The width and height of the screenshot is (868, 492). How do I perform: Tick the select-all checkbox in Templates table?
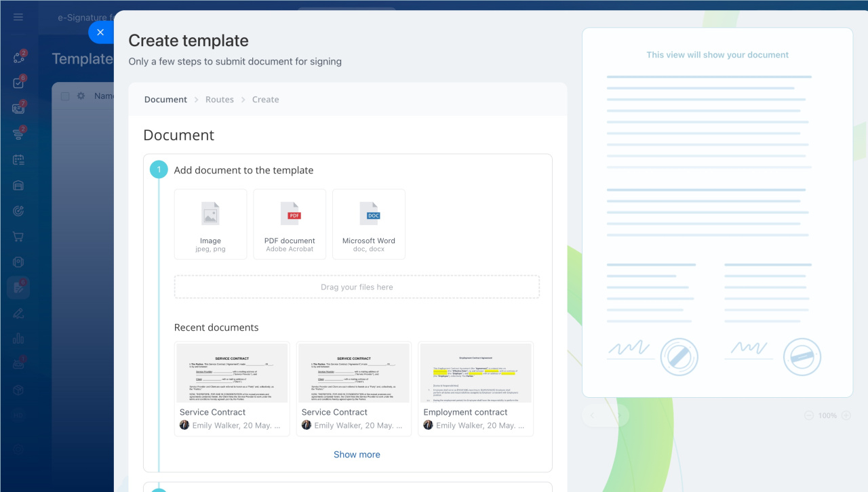point(65,96)
